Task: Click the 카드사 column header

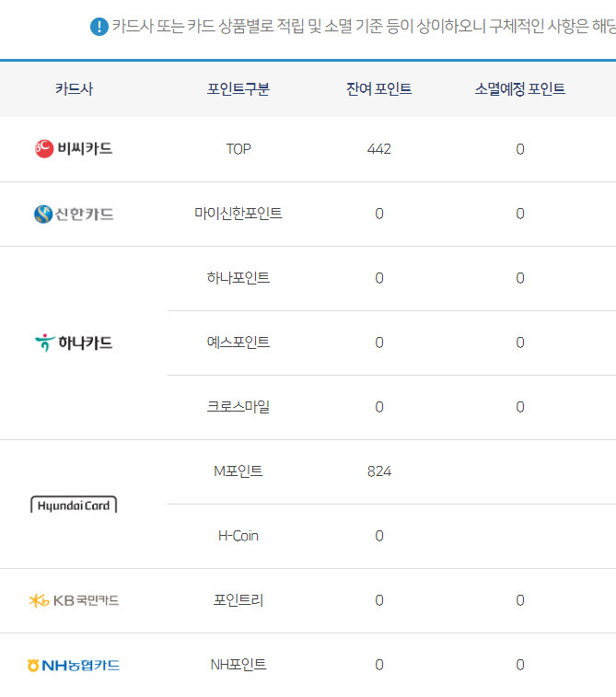Action: pos(75,89)
